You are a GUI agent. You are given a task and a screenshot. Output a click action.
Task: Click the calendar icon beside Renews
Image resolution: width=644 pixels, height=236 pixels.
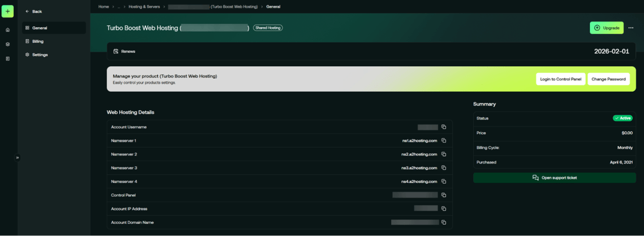click(116, 52)
